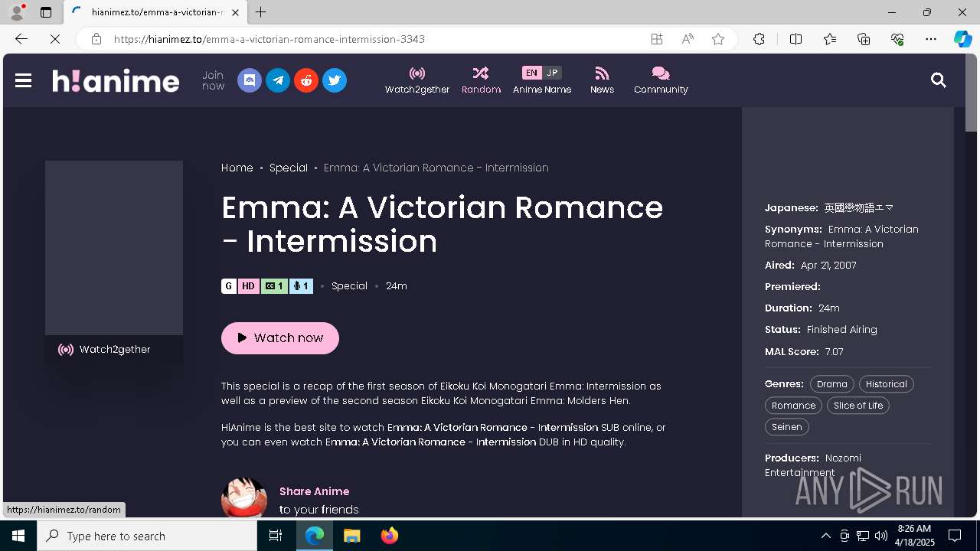980x551 pixels.
Task: Open the Nozomi Entertainment producer link
Action: pos(813,465)
